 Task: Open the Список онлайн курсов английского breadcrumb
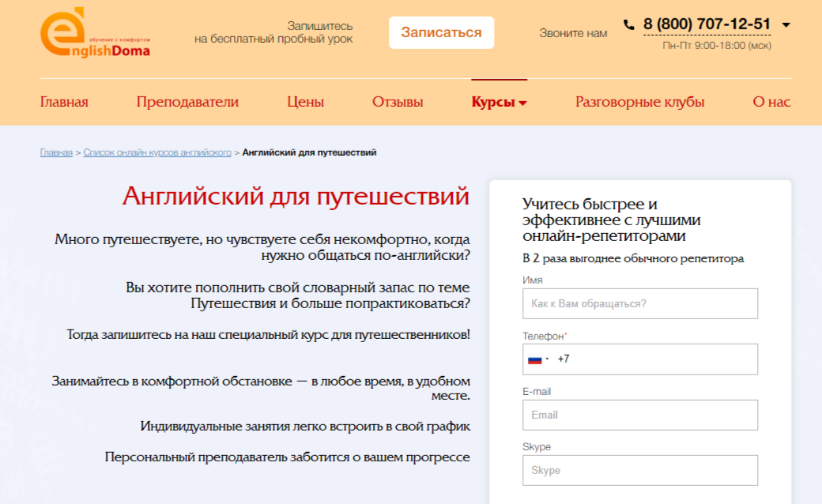[158, 152]
